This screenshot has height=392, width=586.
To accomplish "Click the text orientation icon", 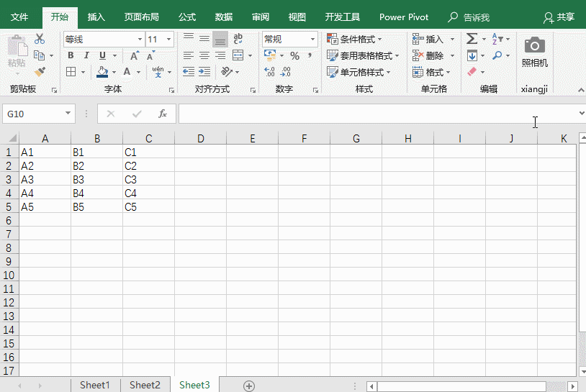I will (227, 71).
